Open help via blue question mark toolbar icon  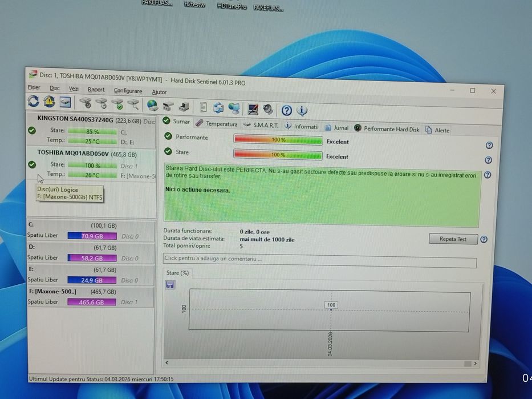[286, 110]
